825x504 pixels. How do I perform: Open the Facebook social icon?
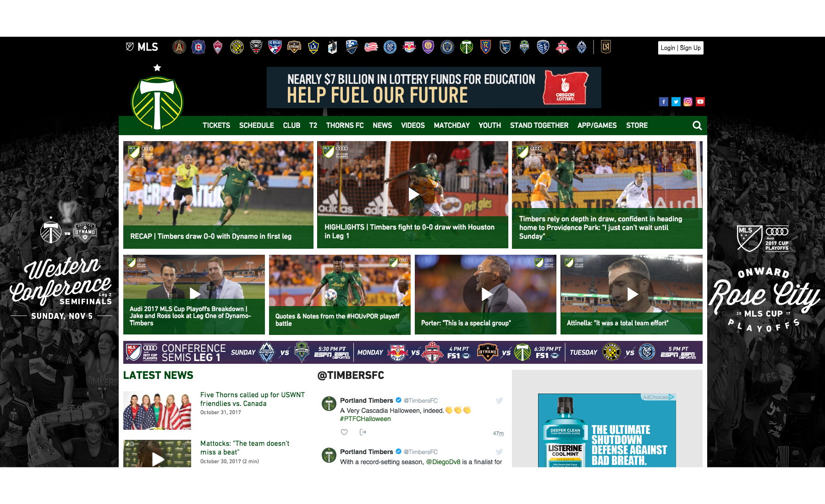tap(663, 102)
